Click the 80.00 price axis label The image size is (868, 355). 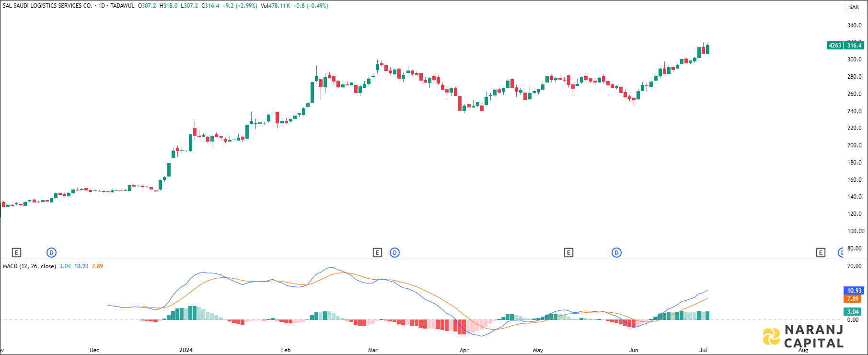854,248
